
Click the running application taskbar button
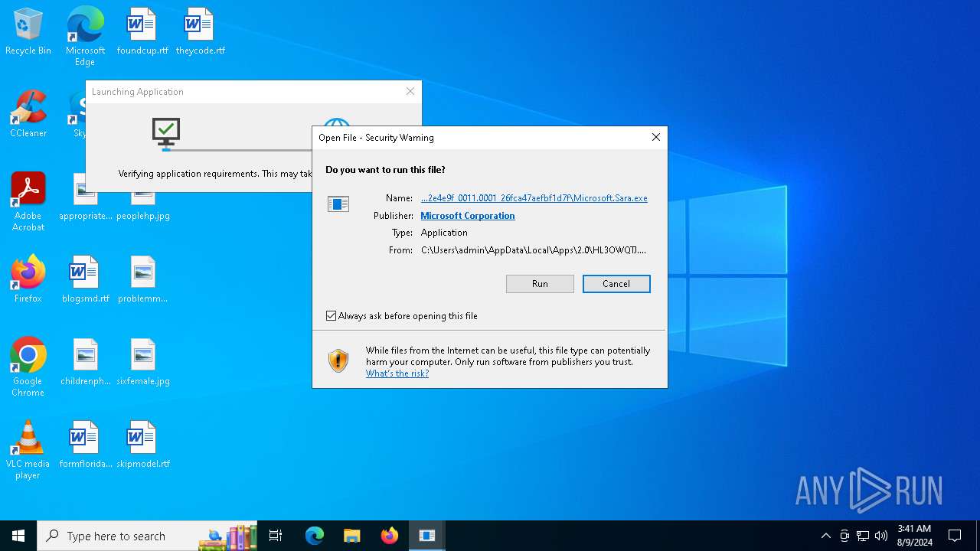click(427, 536)
